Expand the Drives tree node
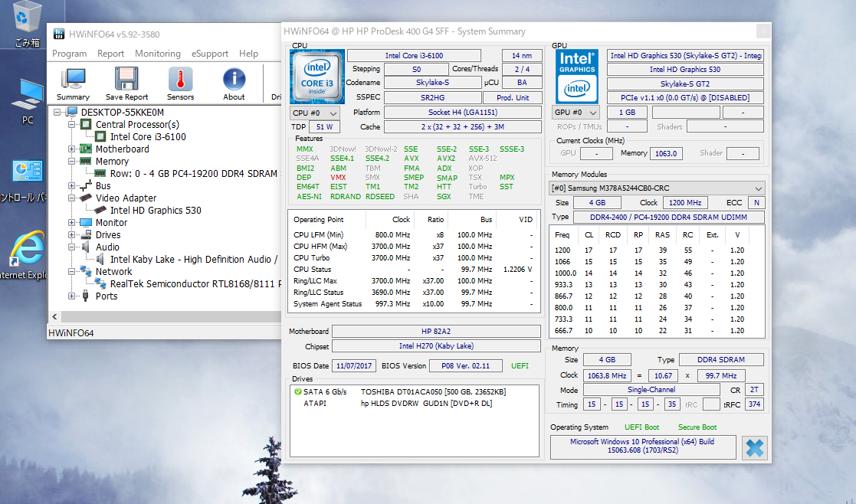The image size is (856, 504). point(73,235)
